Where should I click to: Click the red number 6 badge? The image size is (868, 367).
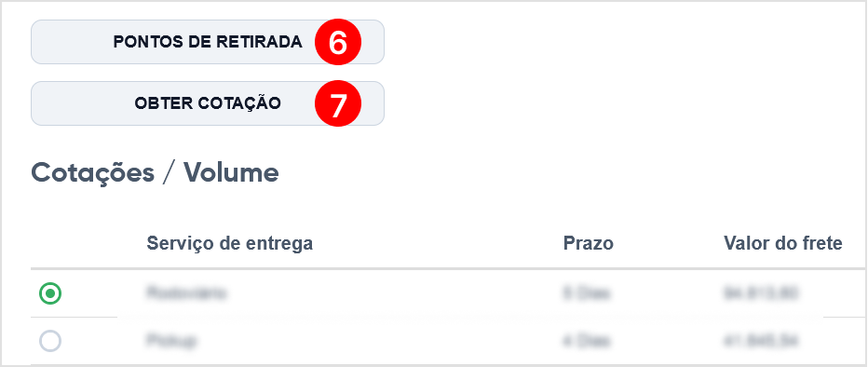point(338,43)
